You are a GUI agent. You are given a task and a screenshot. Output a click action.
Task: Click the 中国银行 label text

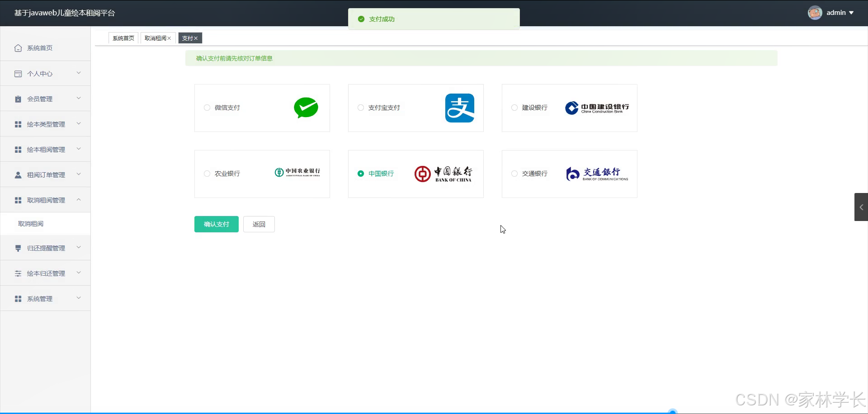tap(381, 174)
